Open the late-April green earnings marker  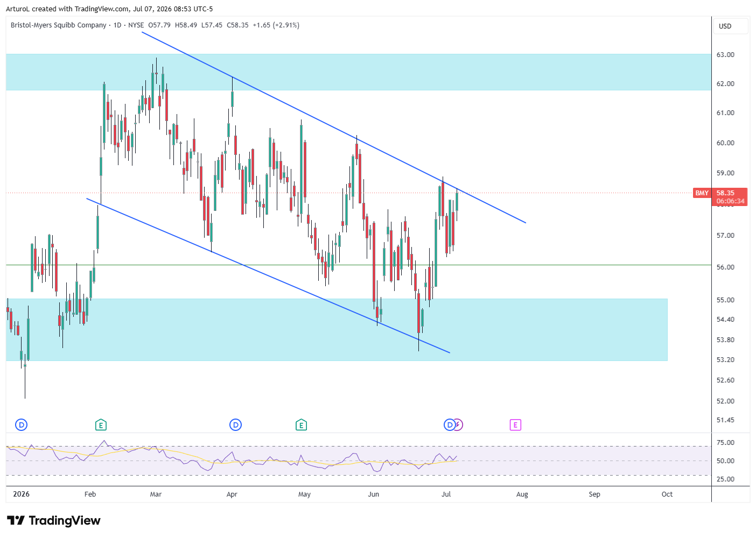pyautogui.click(x=301, y=425)
